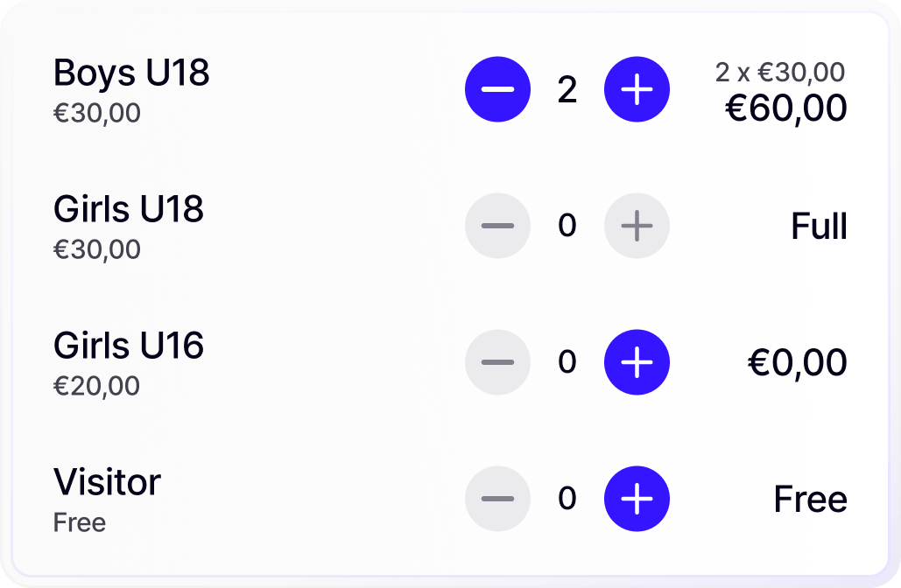Image resolution: width=901 pixels, height=588 pixels.
Task: Click the €30,00 price under Girls U18
Action: [98, 249]
